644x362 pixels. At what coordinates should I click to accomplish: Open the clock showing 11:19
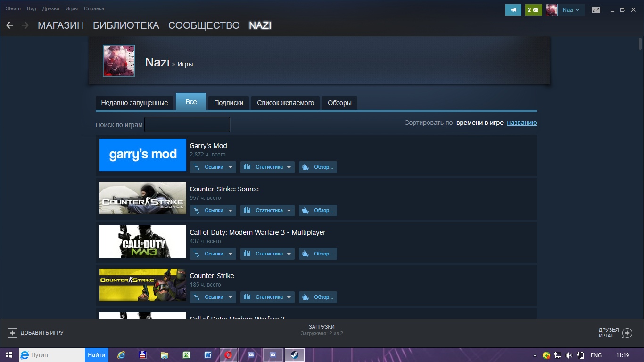point(622,355)
